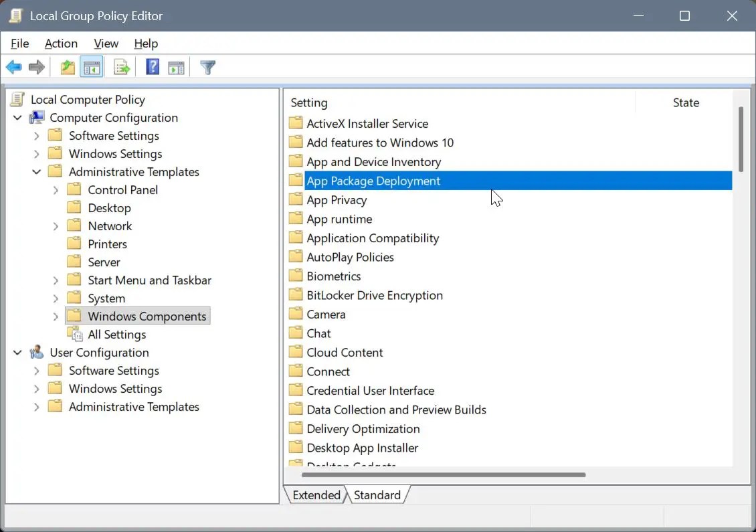Viewport: 756px width, 532px height.
Task: Click folder icon beside Chat
Action: coord(296,333)
